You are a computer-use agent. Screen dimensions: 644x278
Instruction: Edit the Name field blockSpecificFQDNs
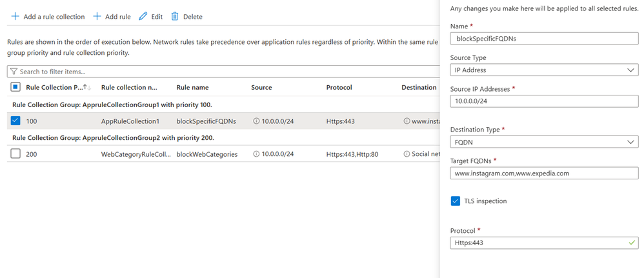tap(544, 39)
